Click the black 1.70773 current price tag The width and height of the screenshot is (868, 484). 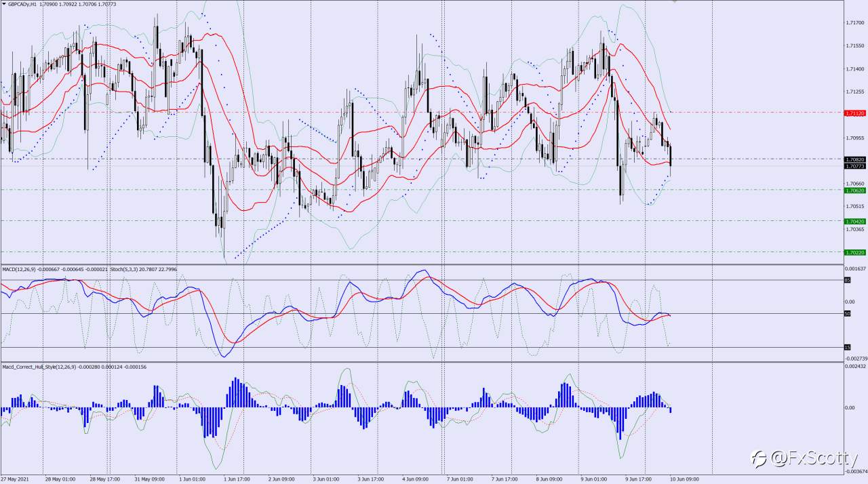pyautogui.click(x=854, y=165)
